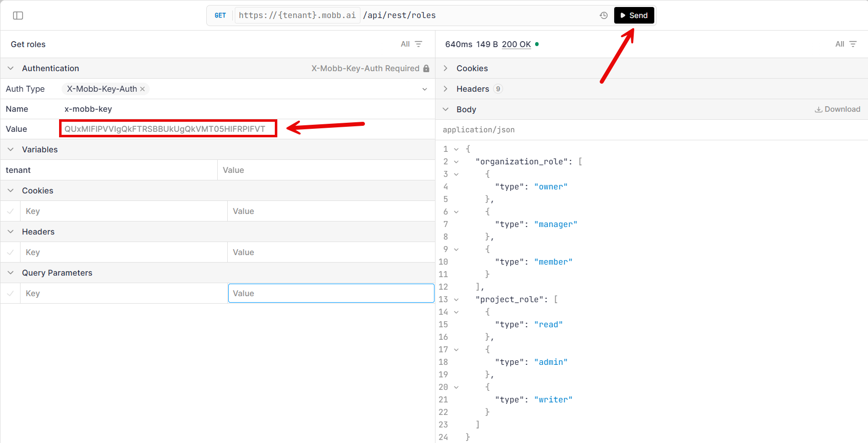Image resolution: width=868 pixels, height=443 pixels.
Task: Click the x-mobb-key Value input field
Action: click(x=168, y=129)
